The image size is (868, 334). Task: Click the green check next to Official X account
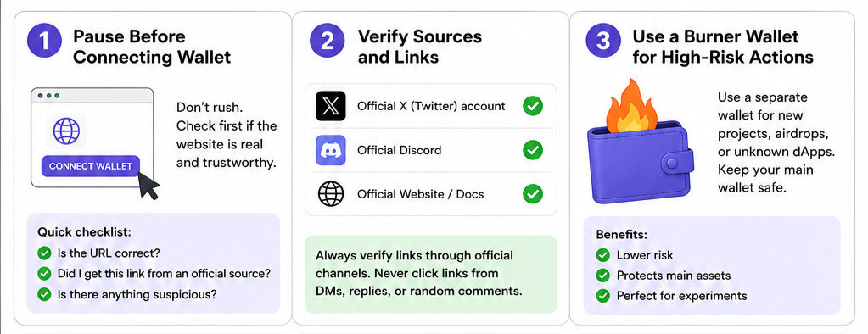533,106
